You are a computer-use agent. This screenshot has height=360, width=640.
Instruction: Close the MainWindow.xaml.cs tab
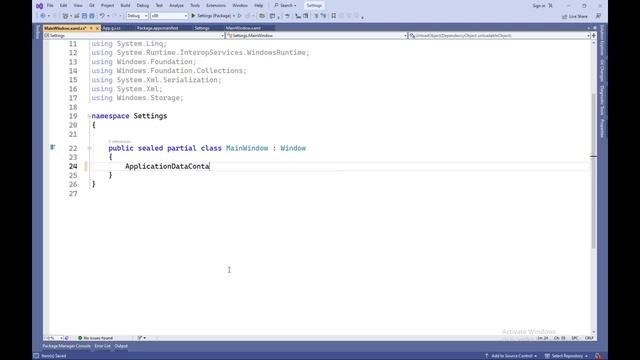[x=97, y=28]
